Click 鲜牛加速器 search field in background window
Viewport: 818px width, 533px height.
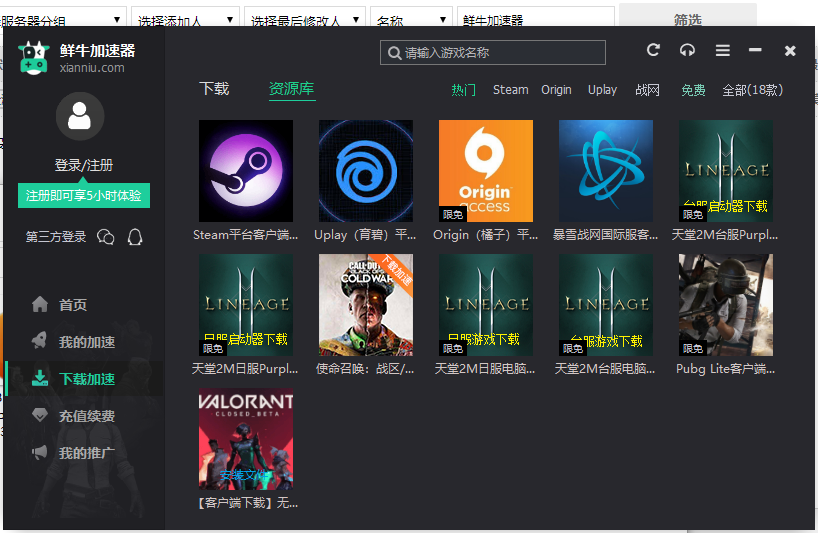(536, 19)
